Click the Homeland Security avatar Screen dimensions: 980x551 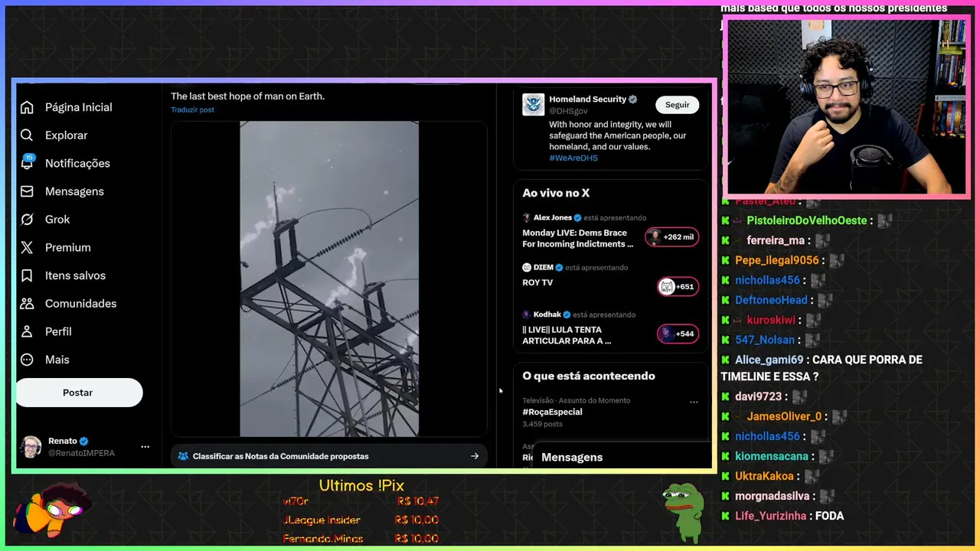coord(533,105)
